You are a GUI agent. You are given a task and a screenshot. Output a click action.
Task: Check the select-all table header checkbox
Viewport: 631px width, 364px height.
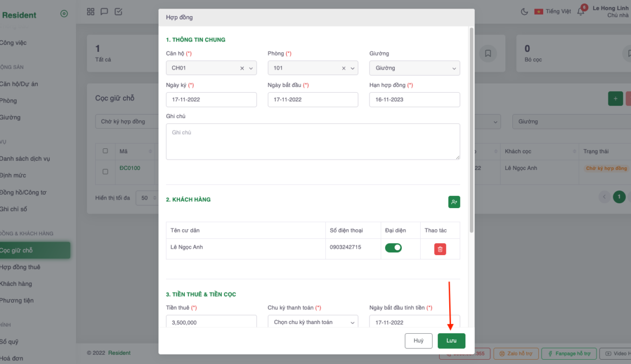point(105,151)
